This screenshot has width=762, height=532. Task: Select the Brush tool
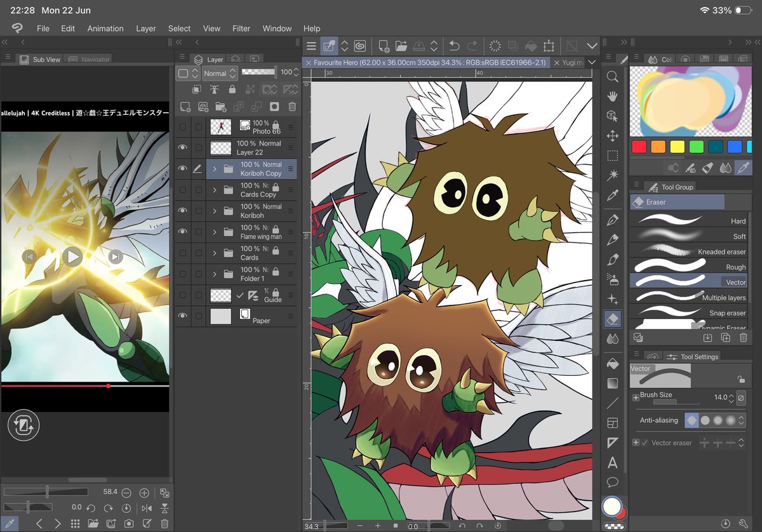click(x=612, y=259)
